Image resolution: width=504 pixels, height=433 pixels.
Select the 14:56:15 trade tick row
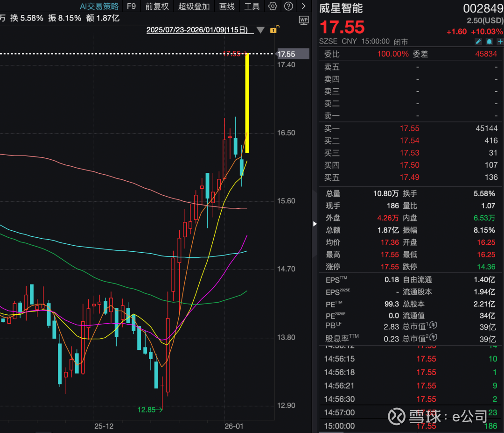click(411, 359)
